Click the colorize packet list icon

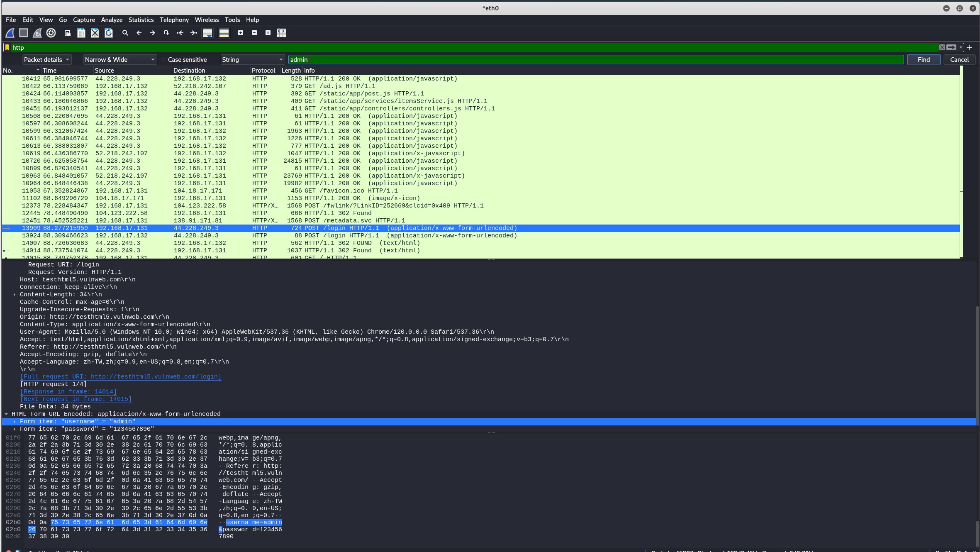coord(224,33)
